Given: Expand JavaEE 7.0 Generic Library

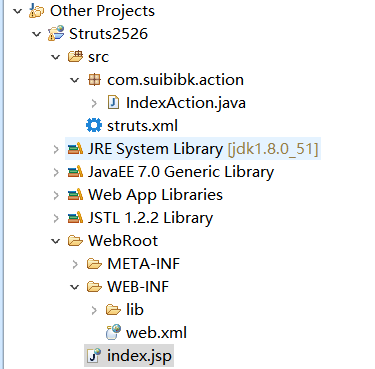Looking at the screenshot, I should pos(56,172).
